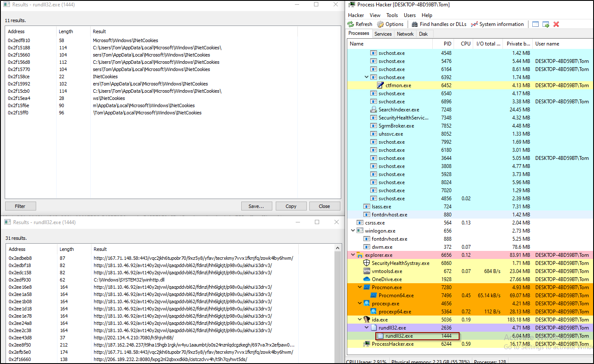Screen dimensions: 594x364
Task: Select the fontdrvhost.exe 880 process row
Action: coord(469,215)
